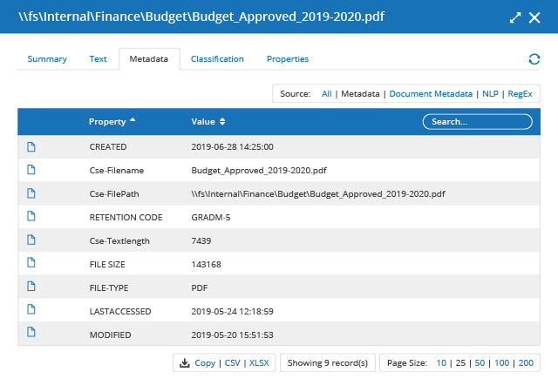Filter source by Document Metadata
Screen dimensions: 558x392
tap(431, 93)
